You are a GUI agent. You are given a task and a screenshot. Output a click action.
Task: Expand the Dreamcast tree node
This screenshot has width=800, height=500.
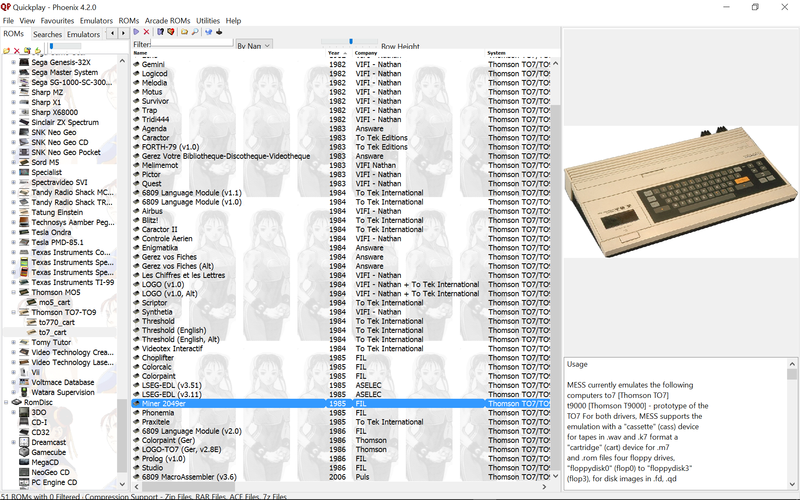[x=13, y=442]
